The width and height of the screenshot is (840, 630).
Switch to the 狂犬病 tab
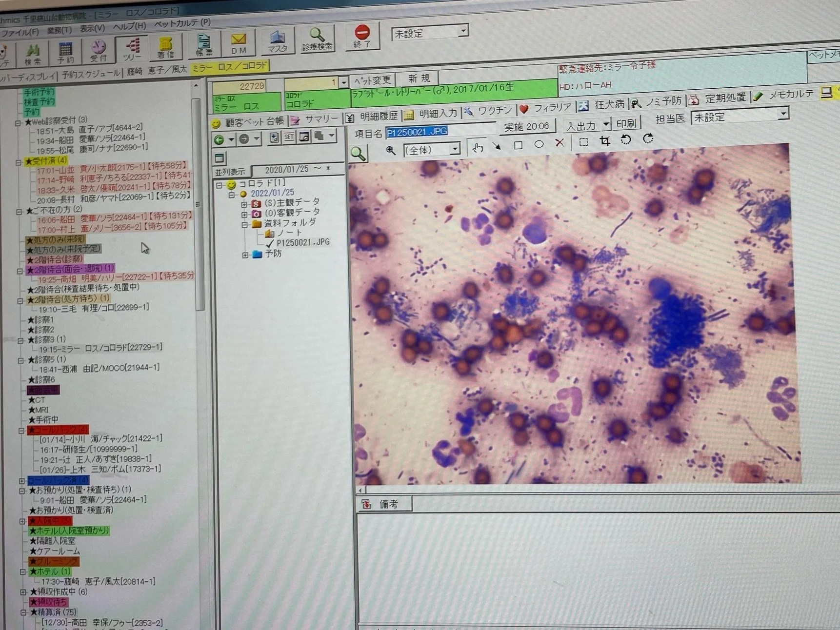point(602,105)
